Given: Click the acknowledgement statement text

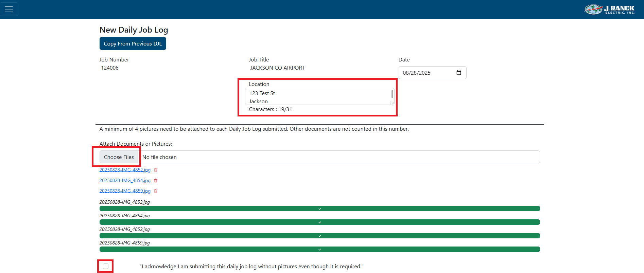Looking at the screenshot, I should point(251,267).
